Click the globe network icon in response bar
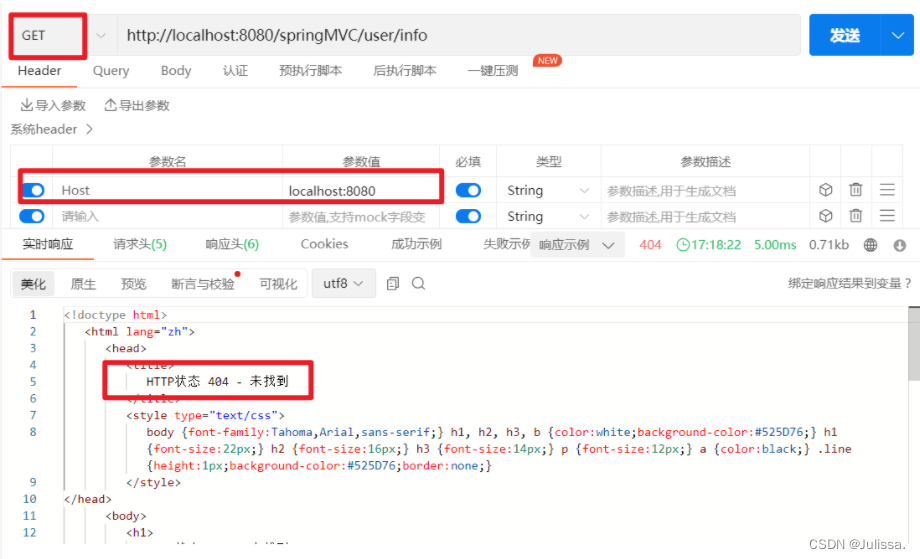This screenshot has height=559, width=920. point(871,245)
